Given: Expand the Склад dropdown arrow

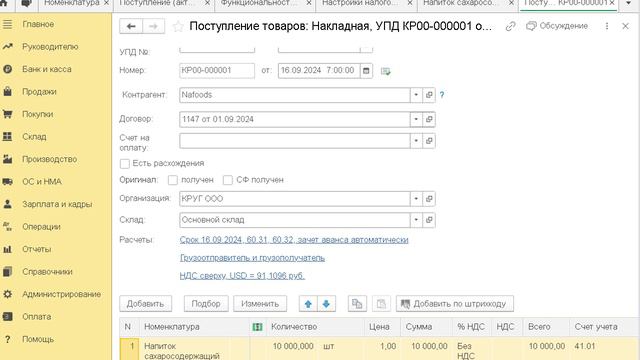Looking at the screenshot, I should pos(416,220).
